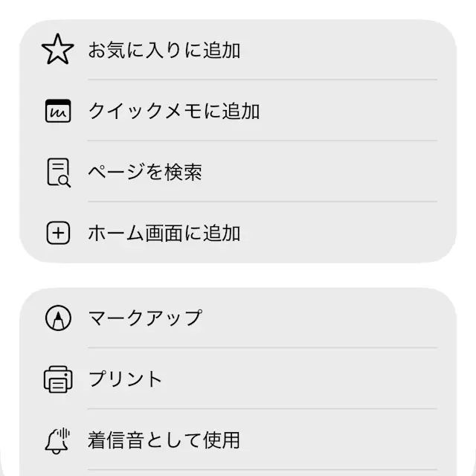
Task: Click the find-on-page magnifier document icon
Action: [x=57, y=173]
